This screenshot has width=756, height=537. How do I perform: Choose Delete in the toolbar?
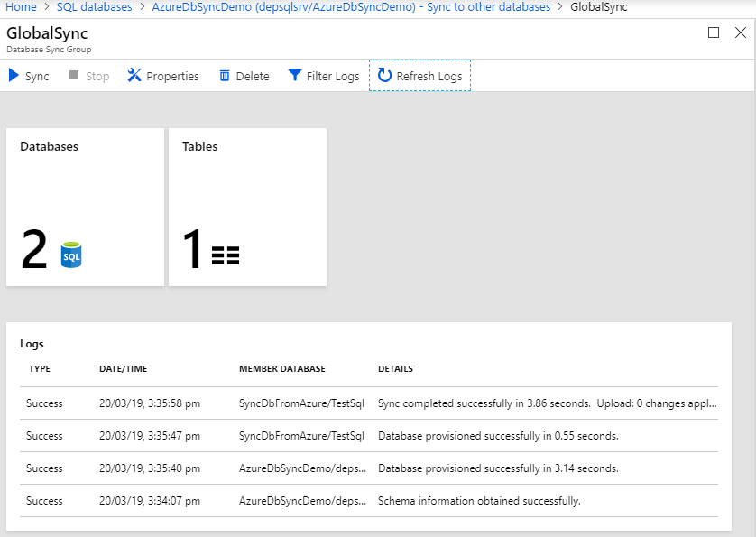[253, 76]
